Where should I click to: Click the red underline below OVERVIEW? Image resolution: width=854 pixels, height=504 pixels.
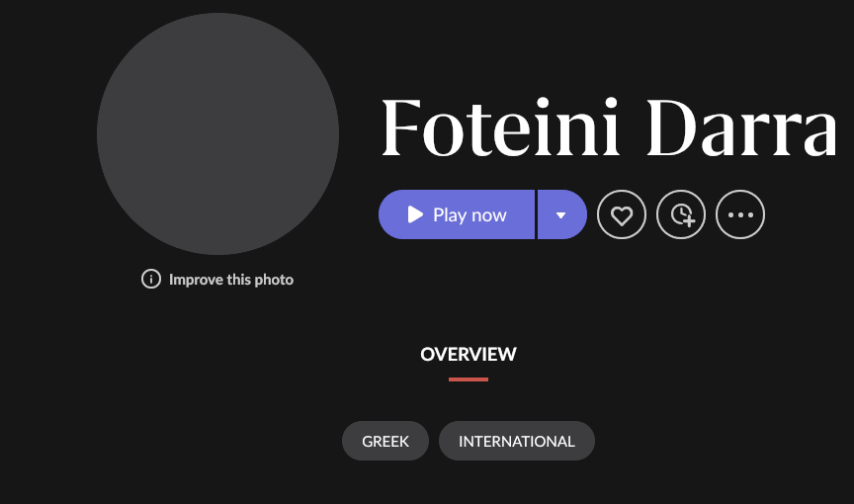469,378
